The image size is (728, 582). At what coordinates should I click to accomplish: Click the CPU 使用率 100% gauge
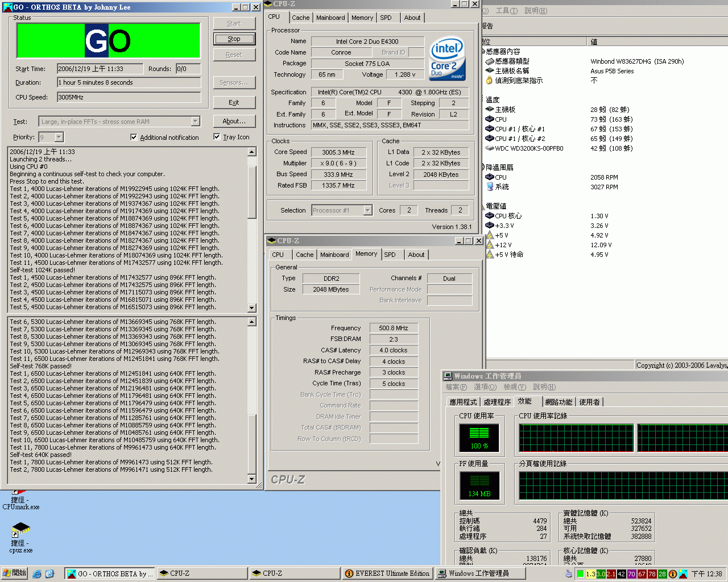[x=479, y=438]
